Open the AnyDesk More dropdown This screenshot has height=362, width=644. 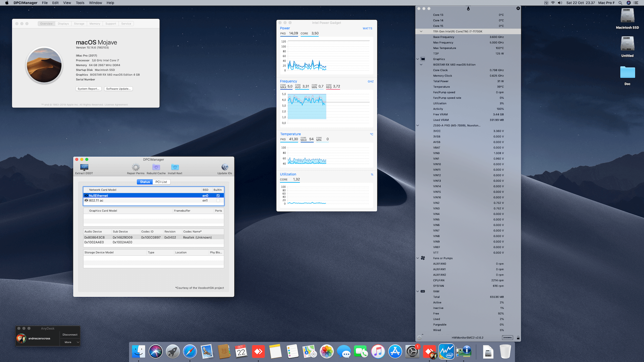click(x=70, y=342)
